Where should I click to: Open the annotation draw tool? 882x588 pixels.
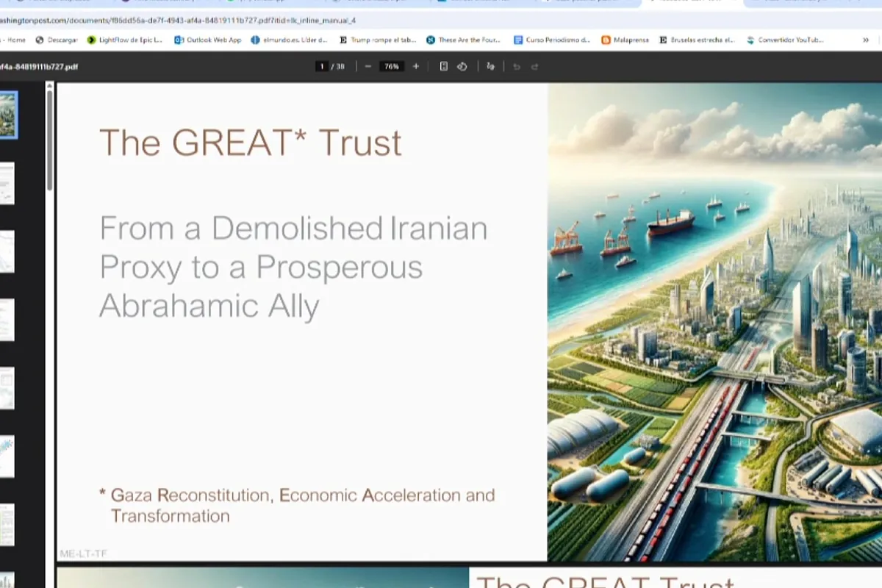click(490, 66)
